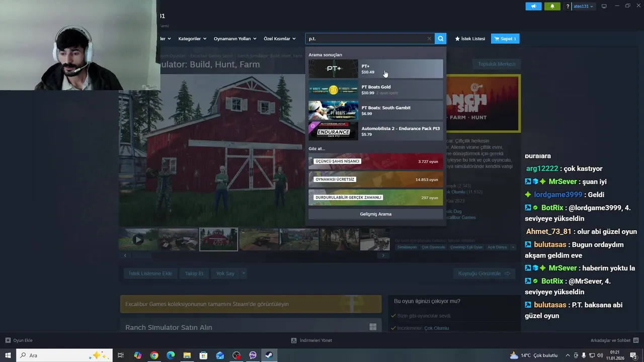The height and width of the screenshot is (362, 644).
Task: Add game via İstek Listesine Ekle
Action: click(150, 274)
